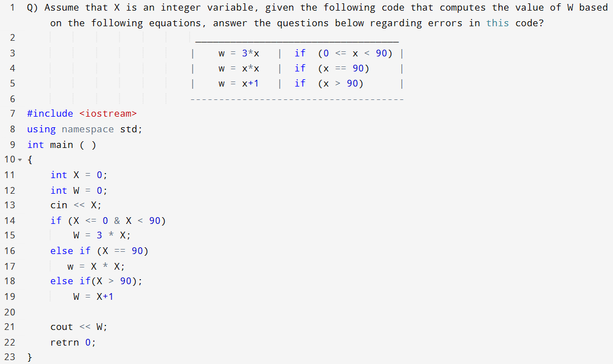
Task: Click the "namespace" keyword on line 8
Action: 88,129
